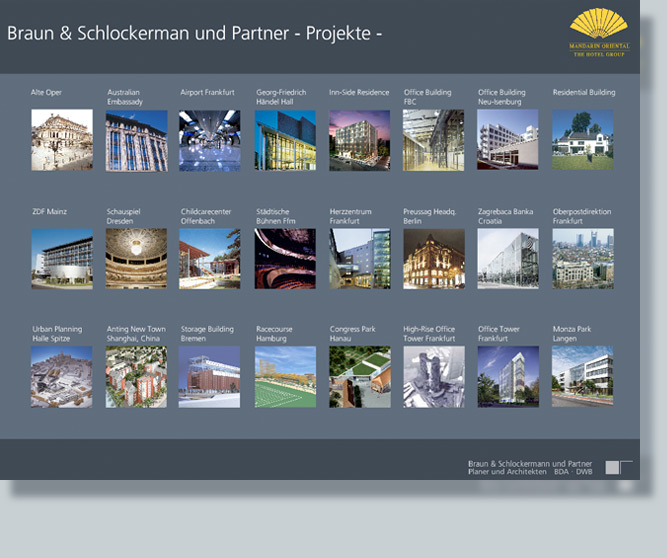Select the Office Building FBC thumbnail
667x558 pixels.
click(433, 140)
